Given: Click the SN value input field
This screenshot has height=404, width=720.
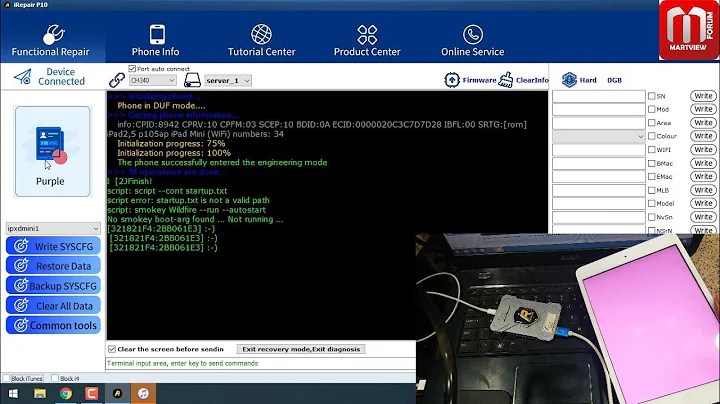Looking at the screenshot, I should [x=599, y=96].
